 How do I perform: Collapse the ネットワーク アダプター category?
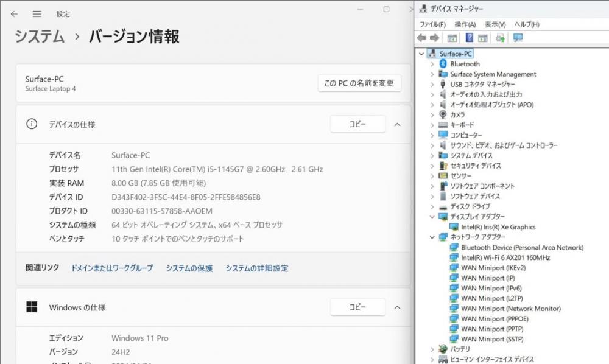pyautogui.click(x=432, y=237)
